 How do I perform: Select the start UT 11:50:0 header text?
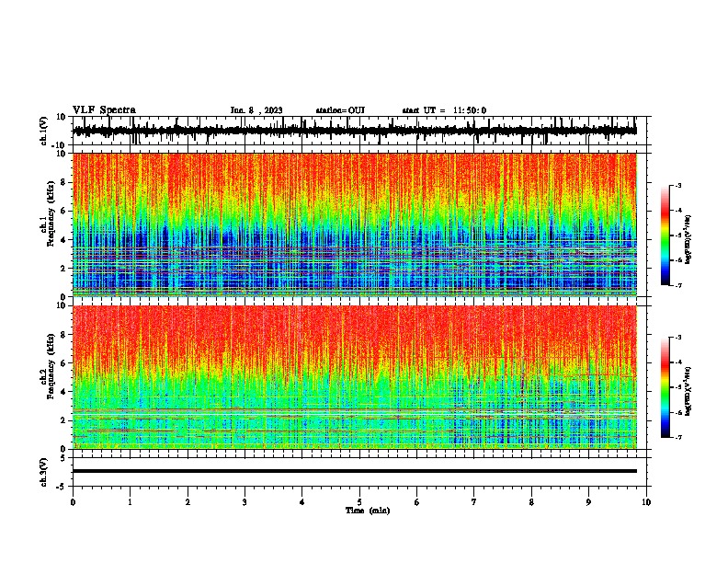pos(444,110)
